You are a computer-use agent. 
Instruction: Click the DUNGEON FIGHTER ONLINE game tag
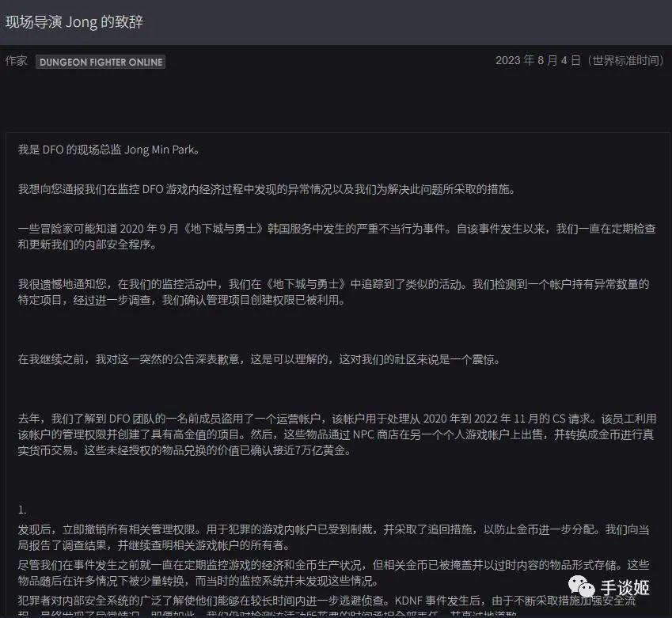pos(100,61)
